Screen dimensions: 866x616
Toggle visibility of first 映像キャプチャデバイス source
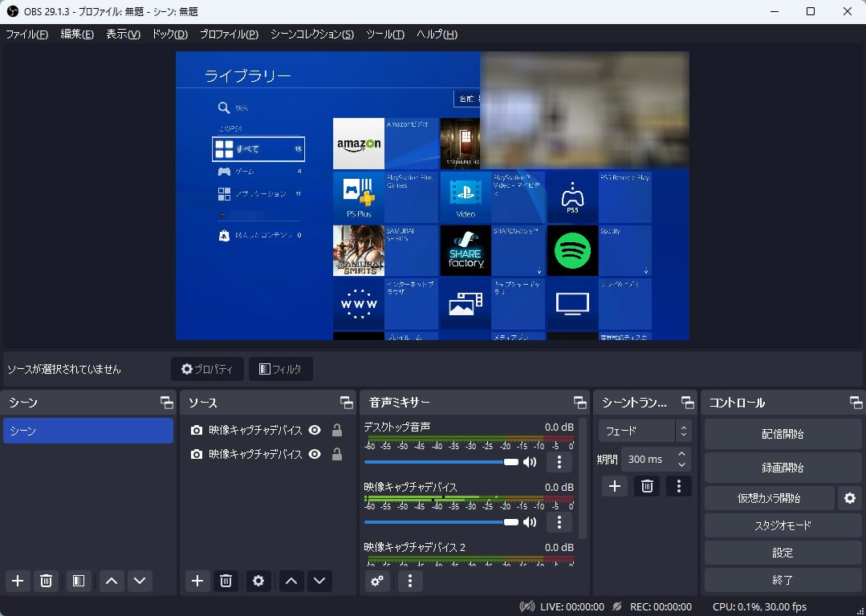coord(315,430)
